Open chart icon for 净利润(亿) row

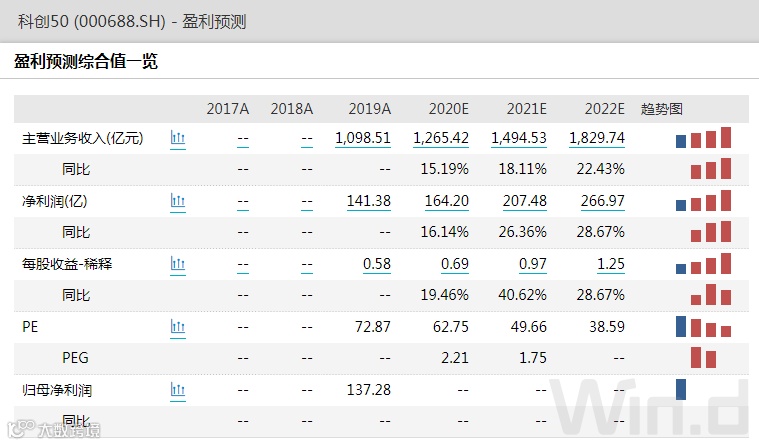(178, 201)
